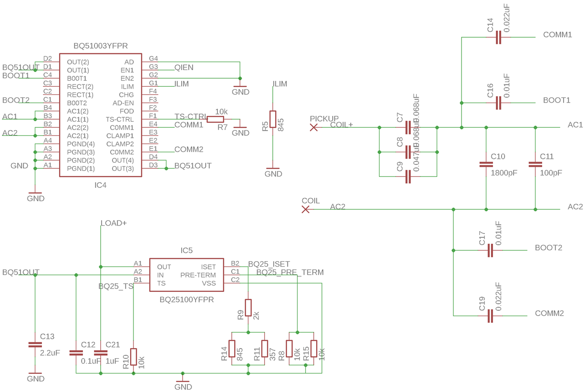Select the BQ25_ISET net label

point(269,264)
